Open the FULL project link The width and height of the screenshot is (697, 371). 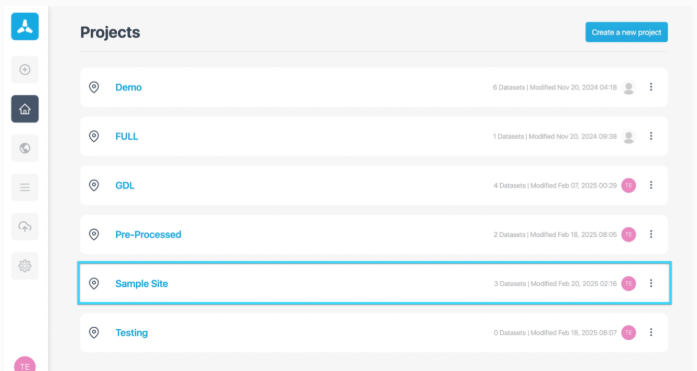pyautogui.click(x=127, y=136)
